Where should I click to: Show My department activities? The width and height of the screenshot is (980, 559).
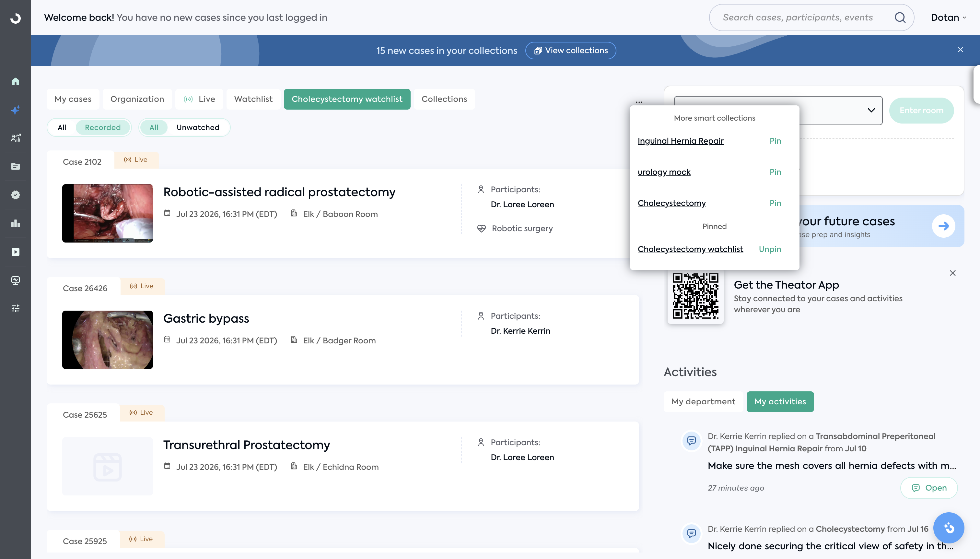point(703,402)
